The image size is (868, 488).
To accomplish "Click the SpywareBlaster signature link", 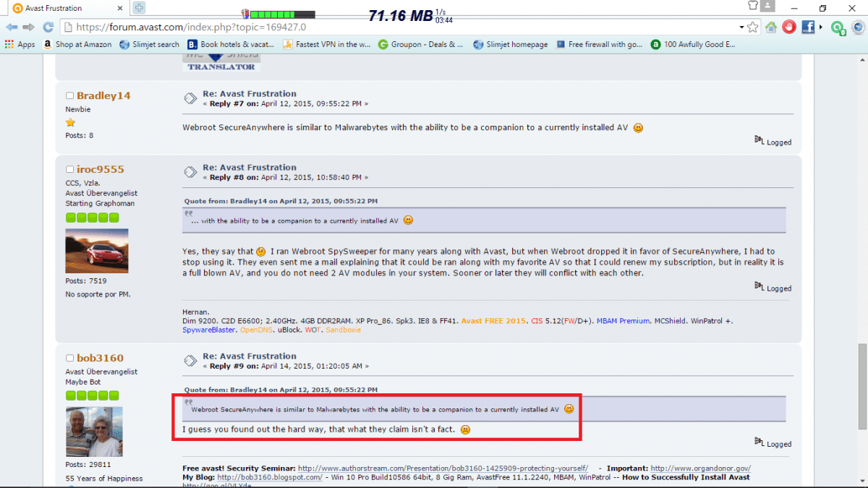I will tap(209, 330).
